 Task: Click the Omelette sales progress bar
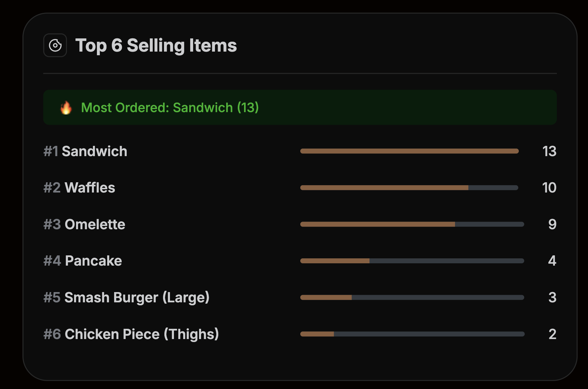(412, 224)
